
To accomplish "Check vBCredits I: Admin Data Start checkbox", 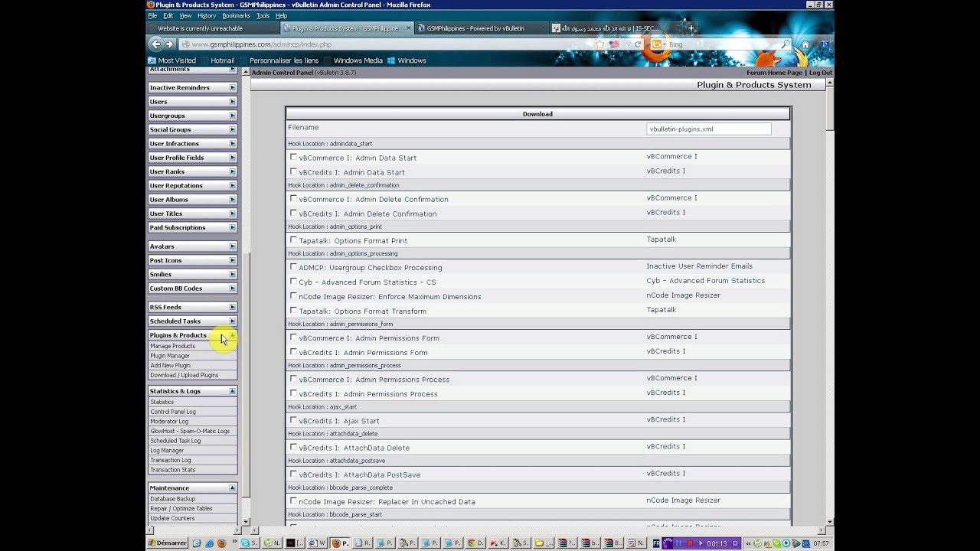I will (293, 171).
